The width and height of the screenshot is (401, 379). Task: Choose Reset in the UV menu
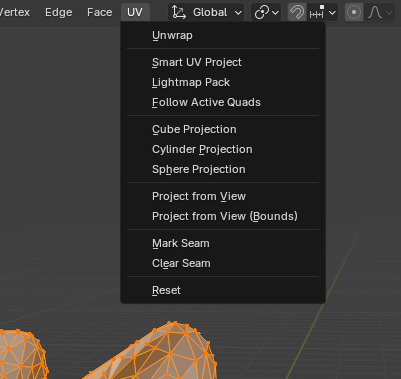tap(223, 290)
